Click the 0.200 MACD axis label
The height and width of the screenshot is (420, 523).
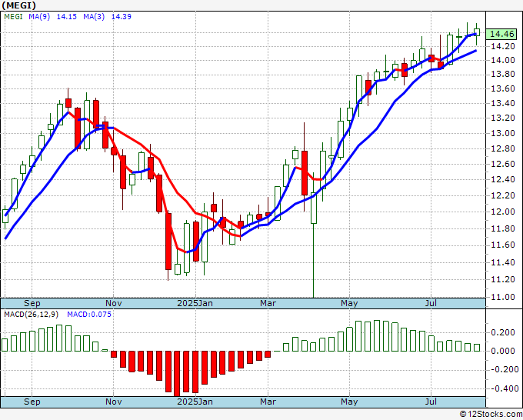[x=505, y=332]
